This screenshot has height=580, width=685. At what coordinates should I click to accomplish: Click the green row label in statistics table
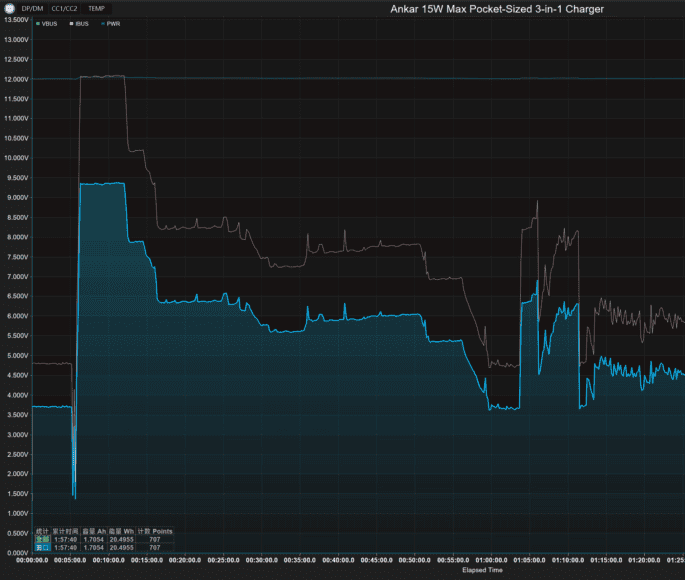(42, 539)
